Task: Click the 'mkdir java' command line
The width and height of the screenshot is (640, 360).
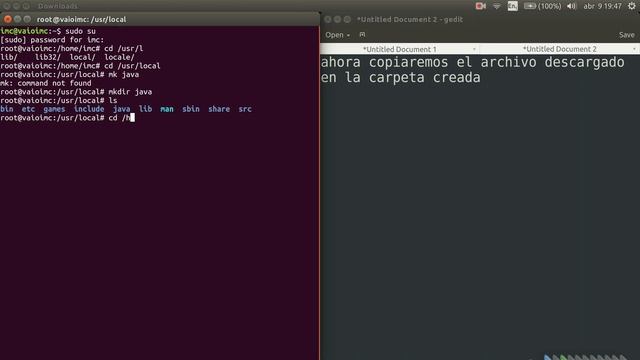Action: 76,92
